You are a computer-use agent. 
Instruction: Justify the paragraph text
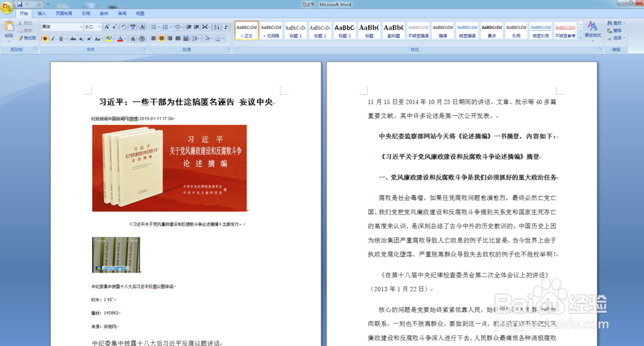pos(178,39)
